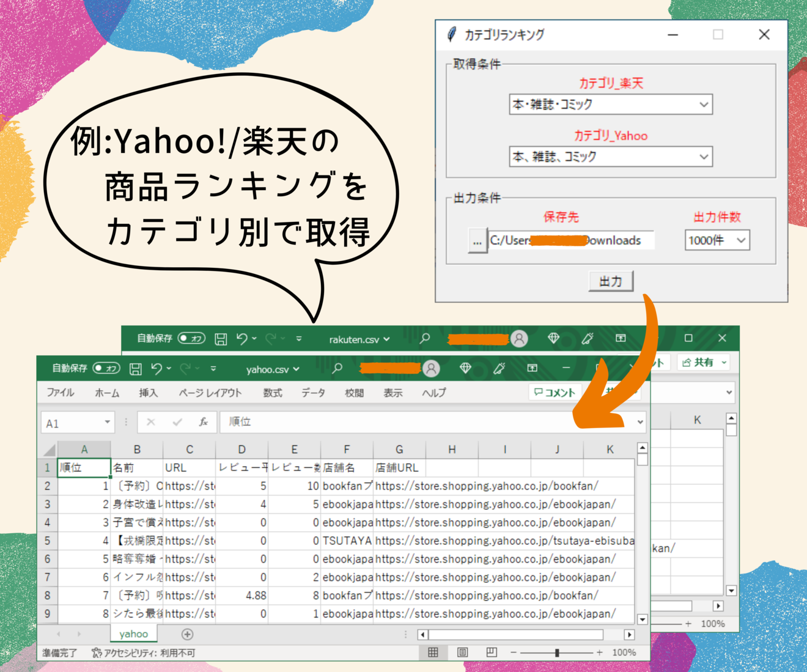Open quick access customize arrow in rakuten.csv window
Viewport: 807px width, 672px height.
[x=299, y=339]
